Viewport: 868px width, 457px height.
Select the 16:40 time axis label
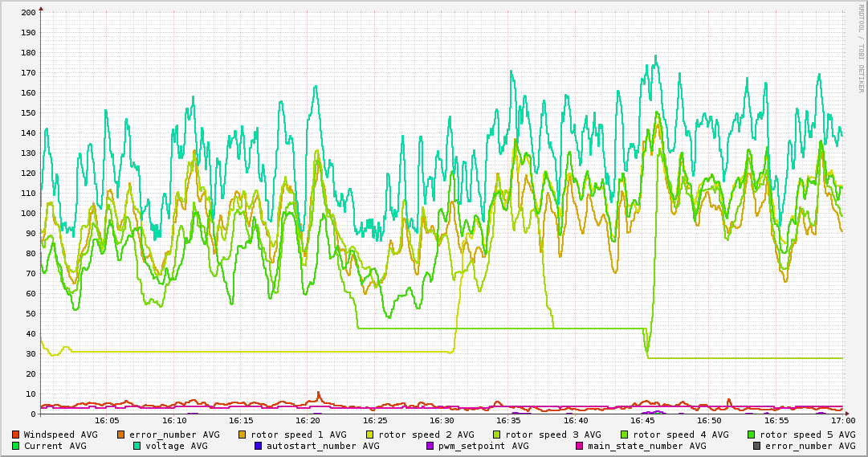pyautogui.click(x=576, y=421)
